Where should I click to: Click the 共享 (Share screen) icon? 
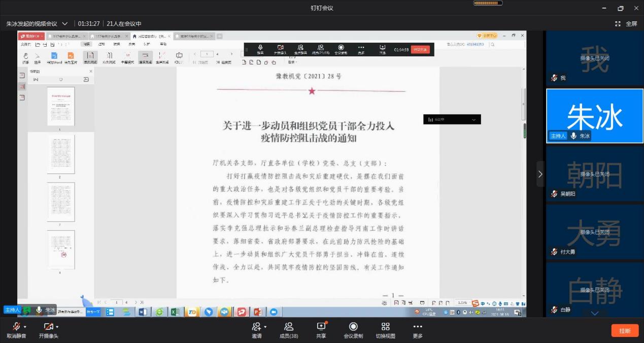point(321,326)
